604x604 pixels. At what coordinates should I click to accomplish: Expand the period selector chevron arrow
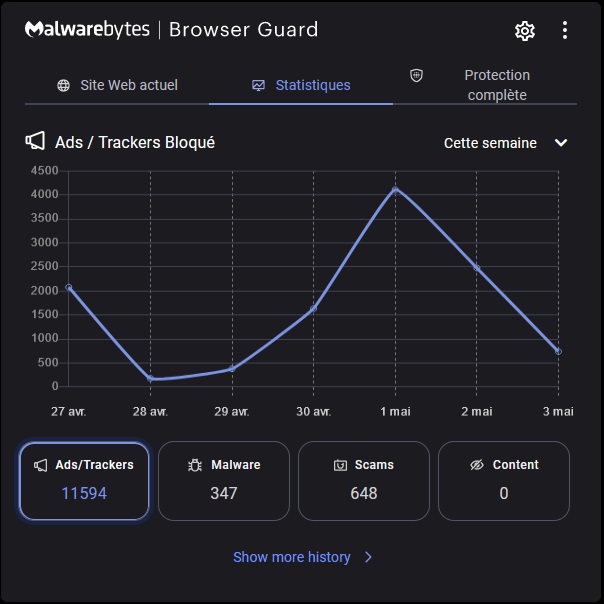(x=561, y=143)
